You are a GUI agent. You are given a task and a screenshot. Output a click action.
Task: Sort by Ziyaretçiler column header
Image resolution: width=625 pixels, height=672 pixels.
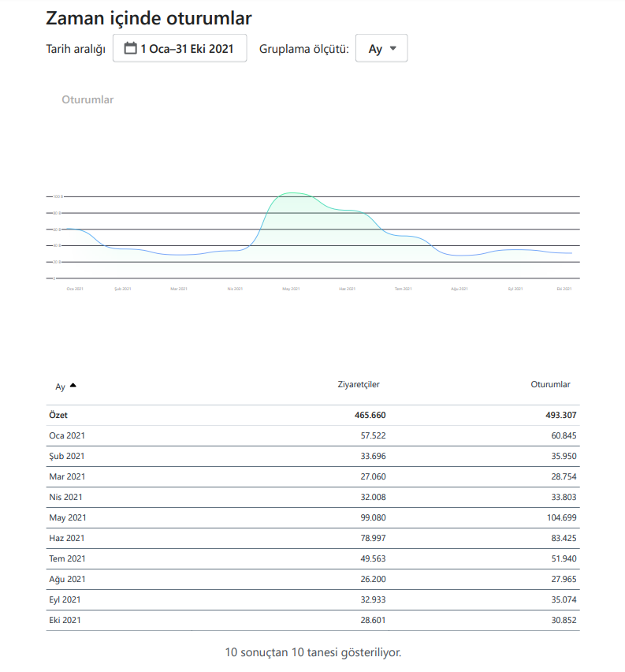point(359,384)
